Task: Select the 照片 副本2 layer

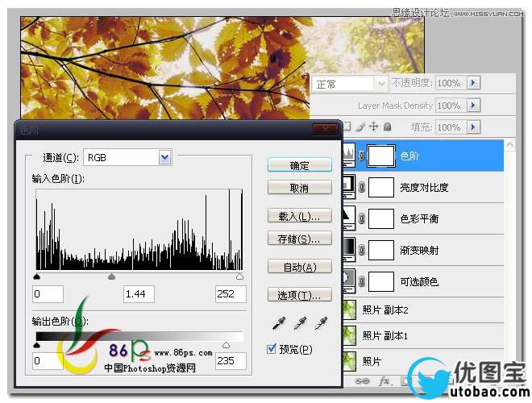Action: (x=423, y=310)
